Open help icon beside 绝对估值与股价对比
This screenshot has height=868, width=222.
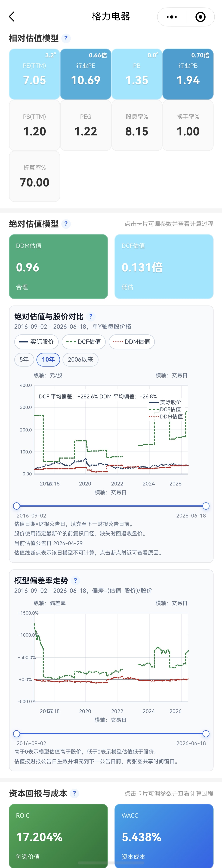pyautogui.click(x=91, y=316)
